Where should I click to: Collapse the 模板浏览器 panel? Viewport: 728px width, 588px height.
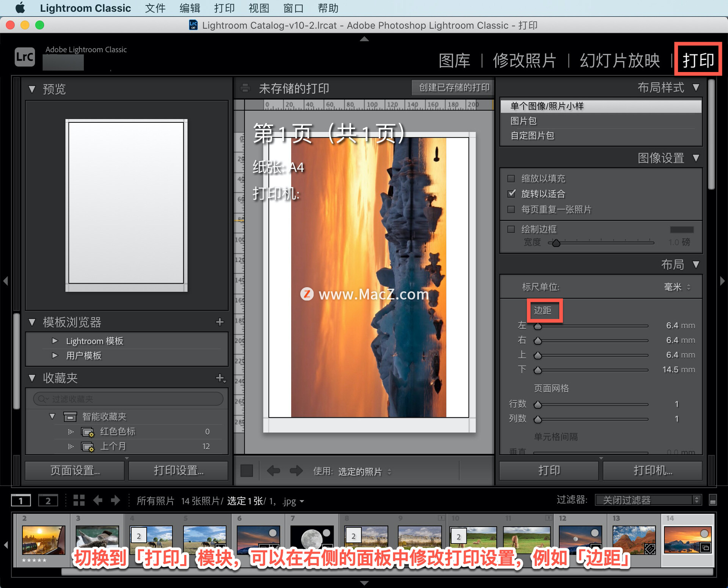[x=32, y=322]
